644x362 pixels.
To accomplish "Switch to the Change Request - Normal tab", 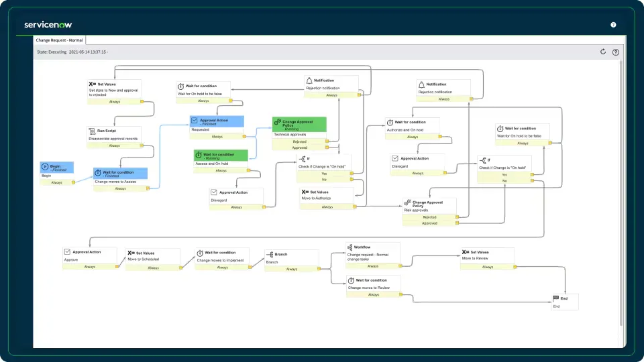I will 59,40.
